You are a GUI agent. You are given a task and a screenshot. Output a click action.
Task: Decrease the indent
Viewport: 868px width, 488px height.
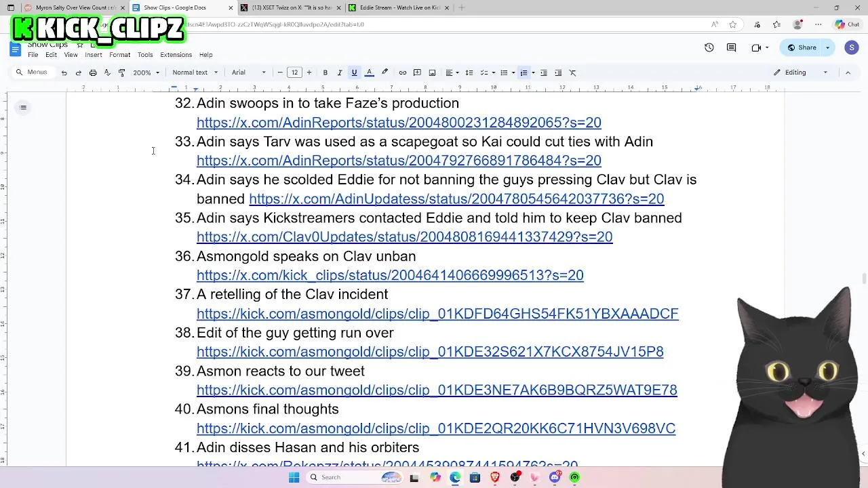coord(543,73)
